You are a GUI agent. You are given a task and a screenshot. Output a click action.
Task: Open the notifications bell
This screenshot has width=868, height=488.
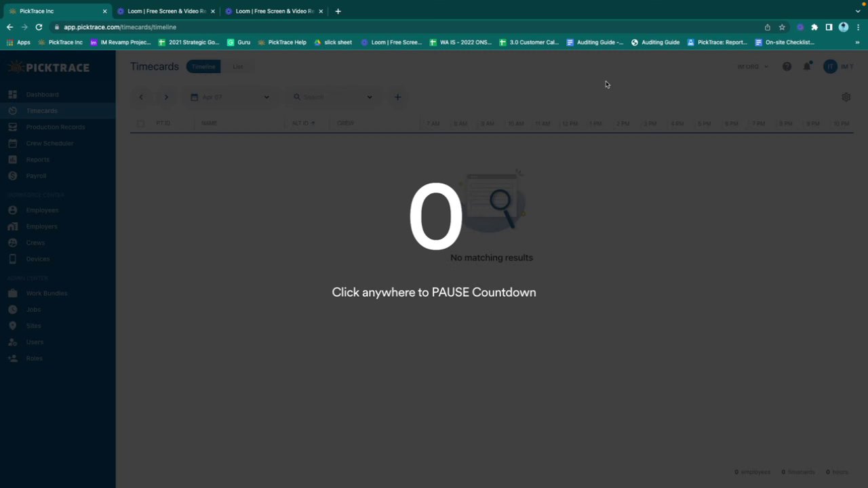(x=807, y=66)
